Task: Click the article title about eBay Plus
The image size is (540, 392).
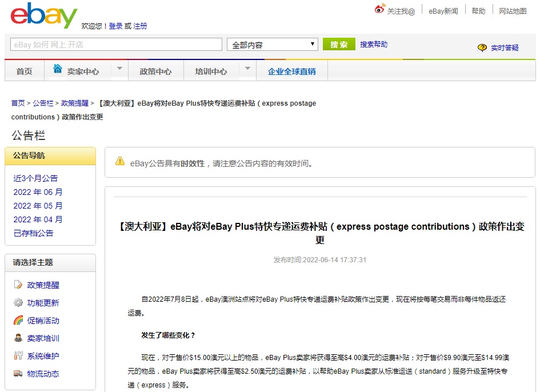Action: 320,233
